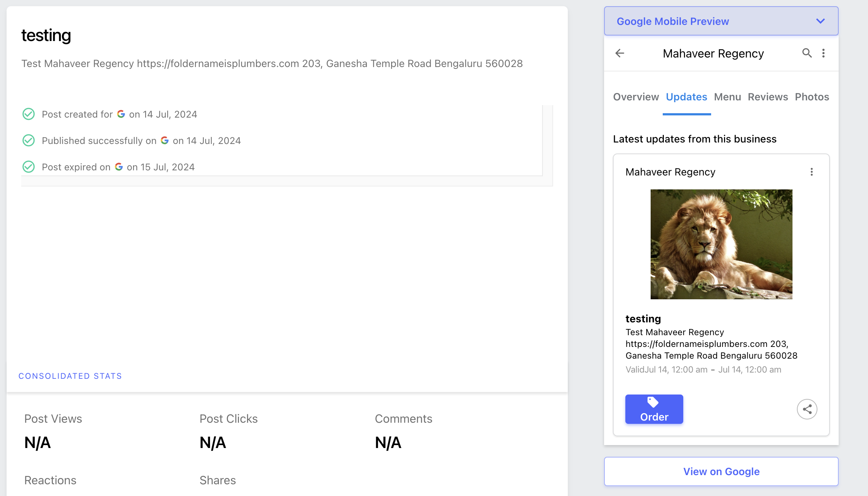This screenshot has height=496, width=868.
Task: Open the three-dot menu on Mahaveer Regency post card
Action: [x=812, y=172]
